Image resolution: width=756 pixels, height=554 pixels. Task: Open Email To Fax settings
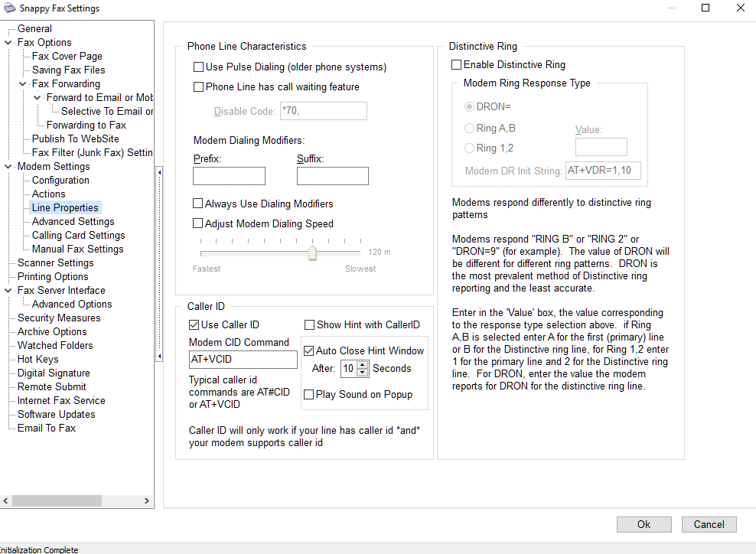(x=46, y=429)
